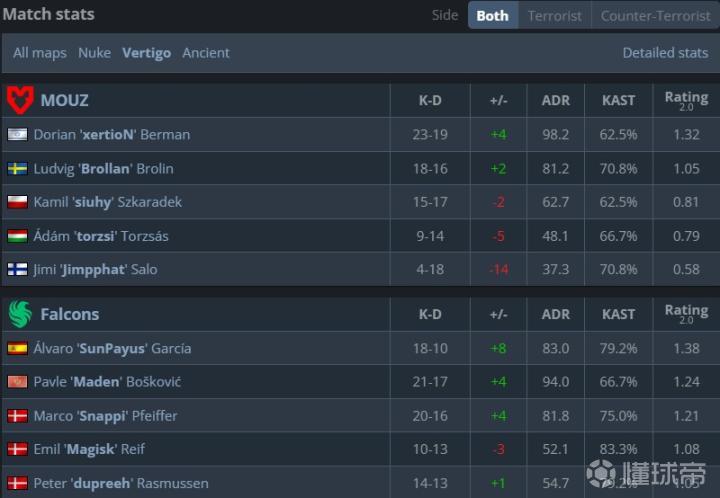The width and height of the screenshot is (720, 498).
Task: Click the MOUZ team logo icon
Action: click(x=20, y=100)
